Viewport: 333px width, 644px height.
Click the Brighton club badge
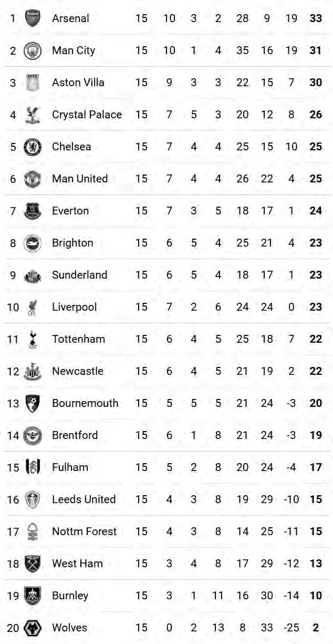tap(33, 243)
